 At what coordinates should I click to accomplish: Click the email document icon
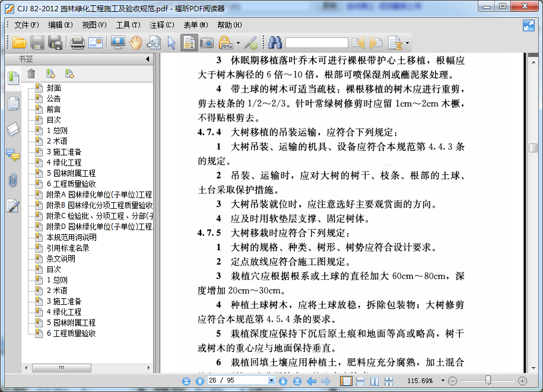pyautogui.click(x=96, y=43)
